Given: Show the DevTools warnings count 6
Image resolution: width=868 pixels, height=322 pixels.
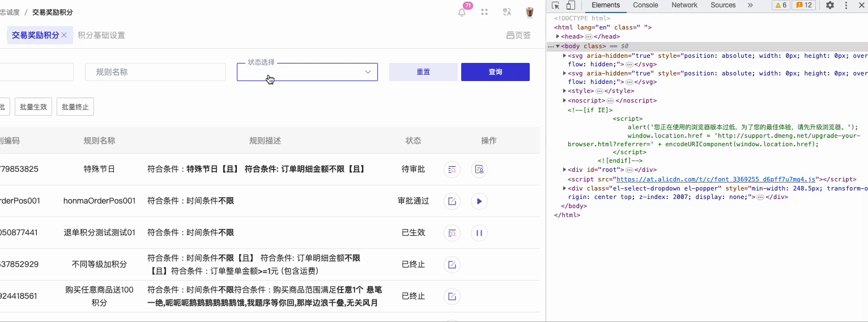Looking at the screenshot, I should click(781, 5).
